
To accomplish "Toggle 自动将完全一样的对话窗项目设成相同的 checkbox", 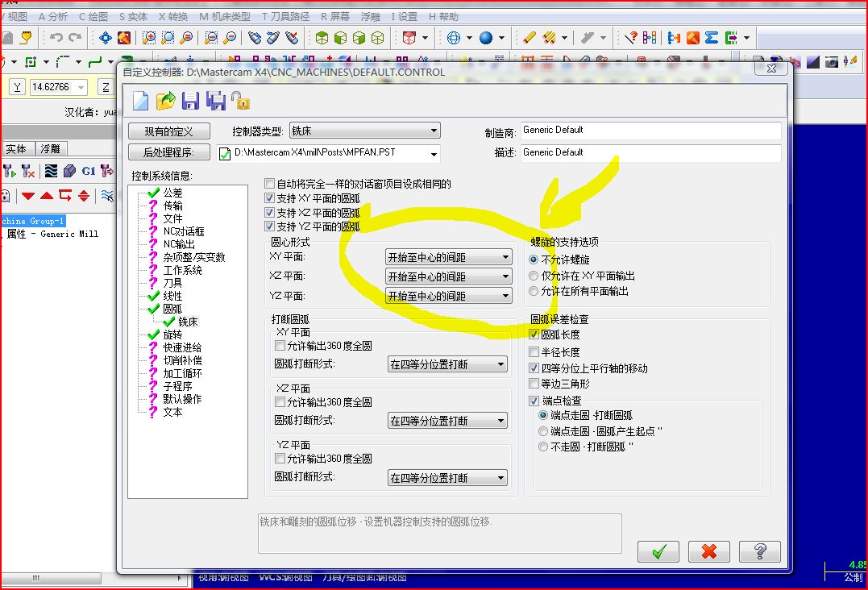I will coord(270,183).
